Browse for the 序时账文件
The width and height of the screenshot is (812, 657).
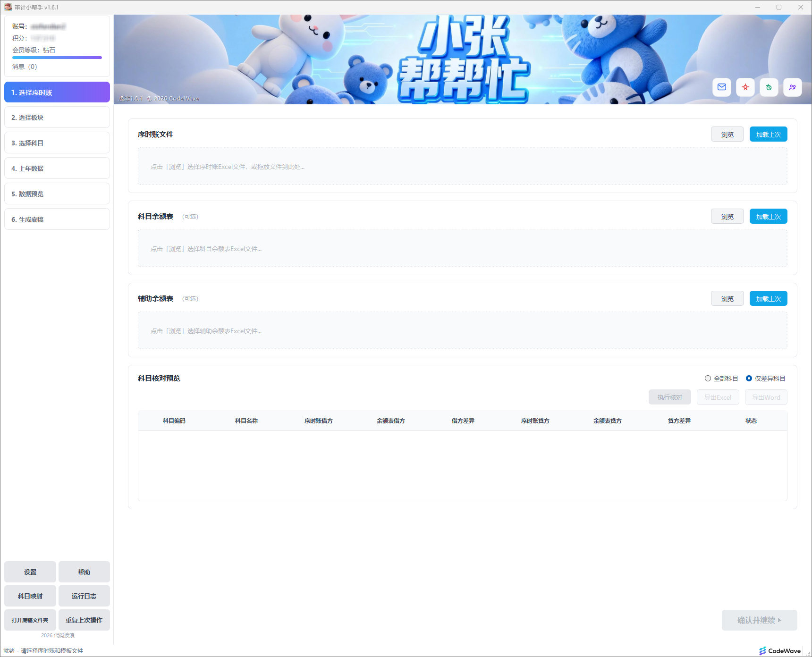[x=727, y=135]
